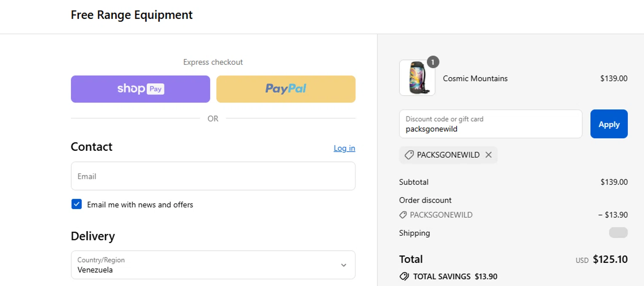
Task: Click the Order discount label
Action: [x=425, y=200]
